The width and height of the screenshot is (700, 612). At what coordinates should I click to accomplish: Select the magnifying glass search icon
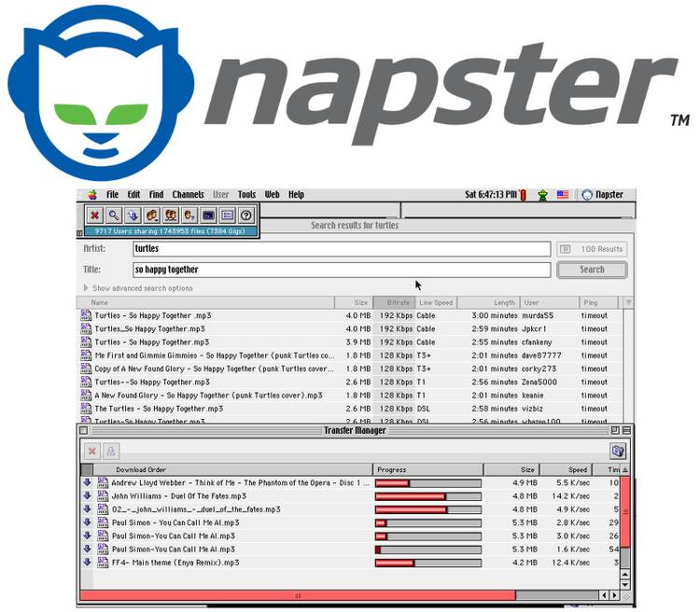pos(113,215)
